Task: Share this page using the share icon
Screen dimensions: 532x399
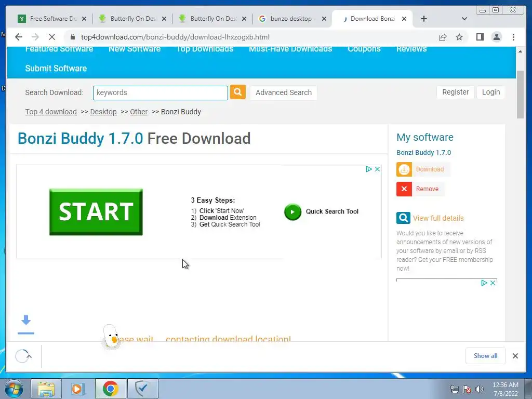Action: coord(443,37)
